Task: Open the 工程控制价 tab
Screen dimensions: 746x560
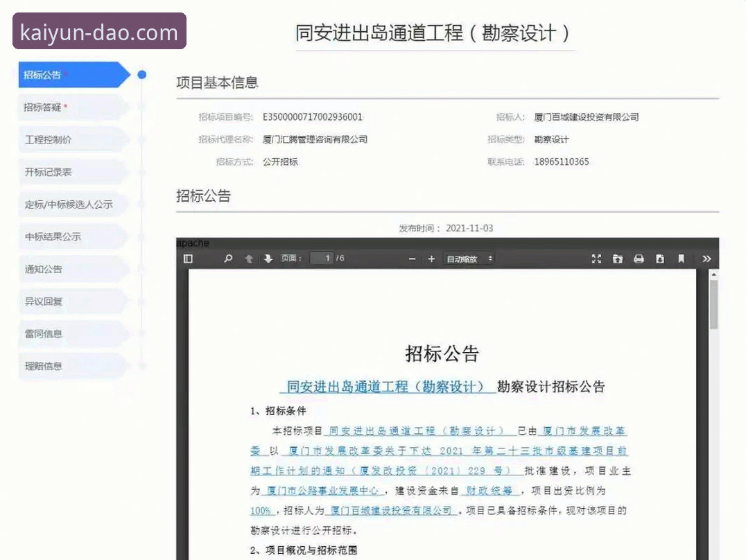Action: (74, 139)
